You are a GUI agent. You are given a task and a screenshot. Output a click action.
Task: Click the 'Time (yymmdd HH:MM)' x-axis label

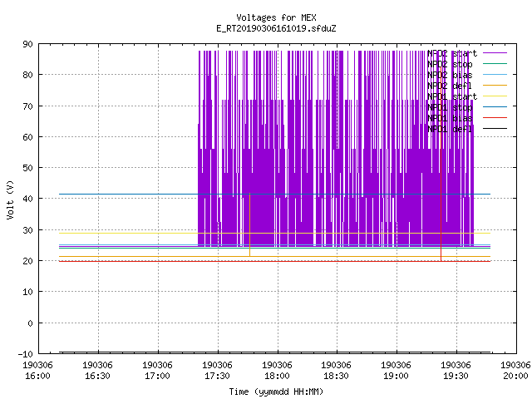point(276,392)
